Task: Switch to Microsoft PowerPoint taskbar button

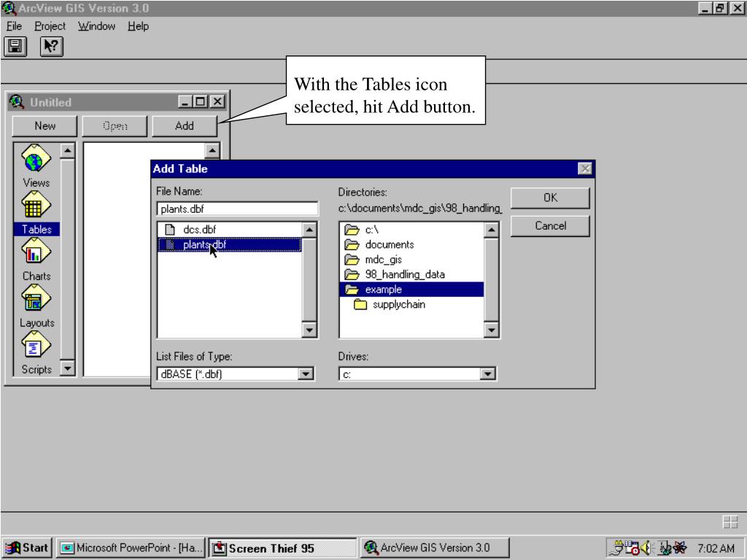Action: click(x=131, y=548)
